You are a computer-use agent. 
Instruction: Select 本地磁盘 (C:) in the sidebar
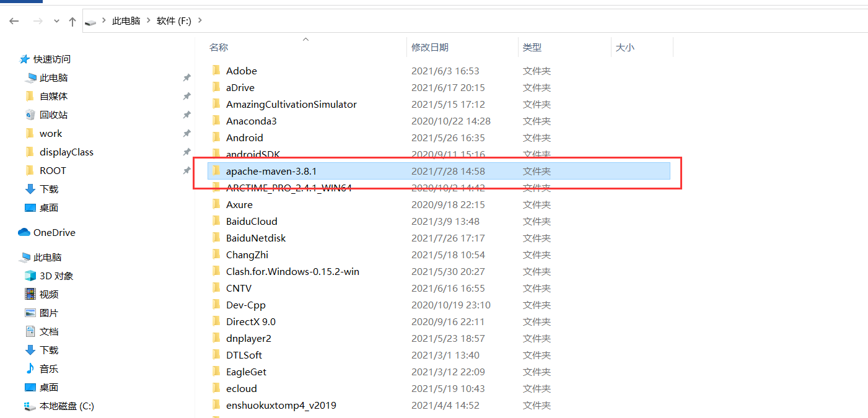click(67, 406)
